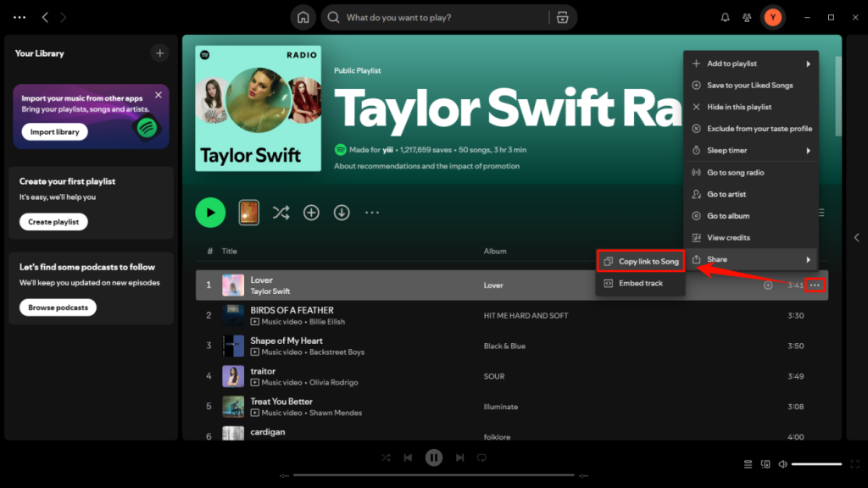Select Go to song radio
The height and width of the screenshot is (488, 868).
pyautogui.click(x=751, y=173)
